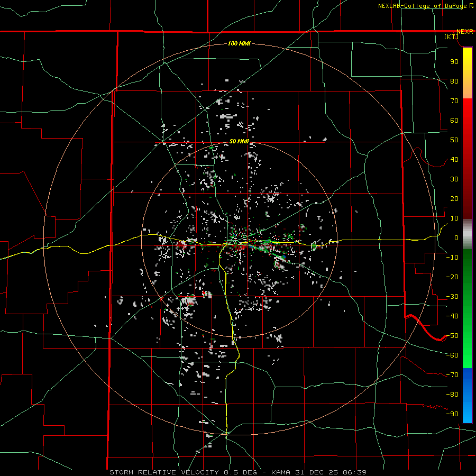476x476 pixels.
Task: Select the 60 scale label
Action: coord(454,121)
